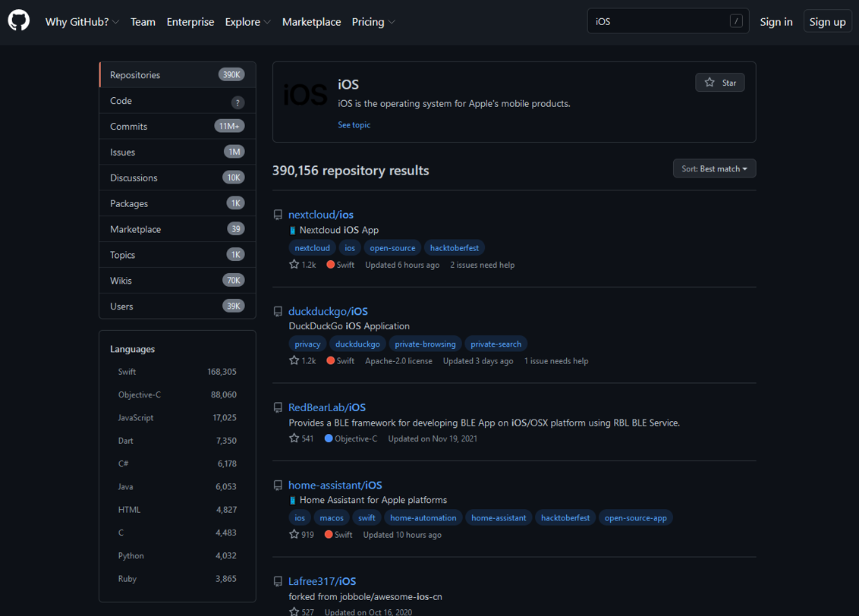The height and width of the screenshot is (616, 859).
Task: Open the See topic link
Action: (x=354, y=125)
